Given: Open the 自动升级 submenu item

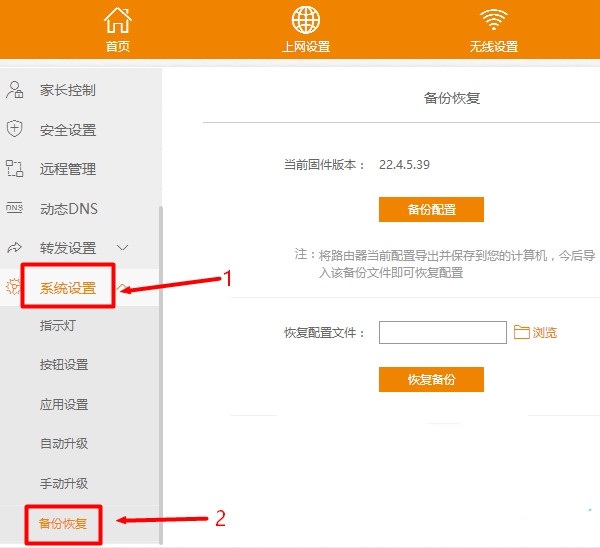Looking at the screenshot, I should pyautogui.click(x=64, y=444).
